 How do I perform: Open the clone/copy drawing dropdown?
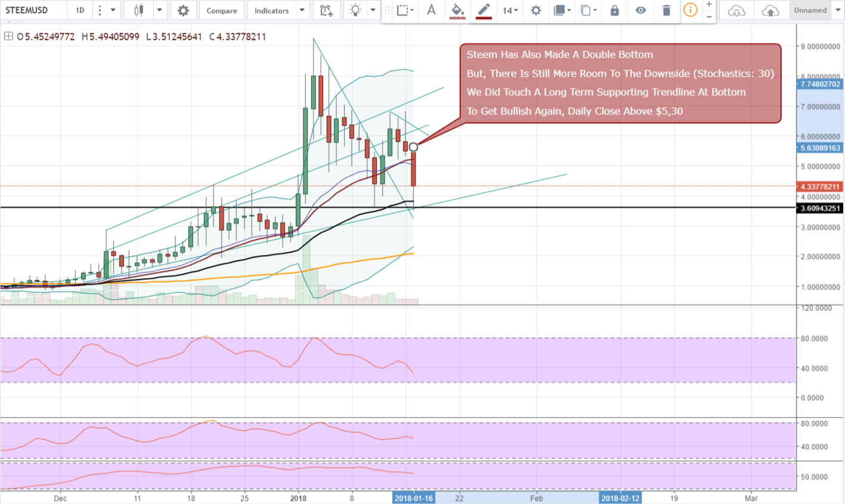tap(588, 10)
